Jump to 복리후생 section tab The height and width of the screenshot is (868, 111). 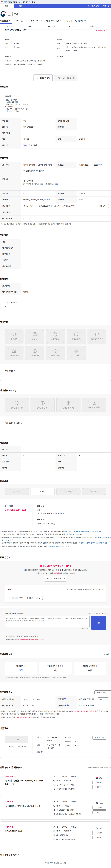72,26
